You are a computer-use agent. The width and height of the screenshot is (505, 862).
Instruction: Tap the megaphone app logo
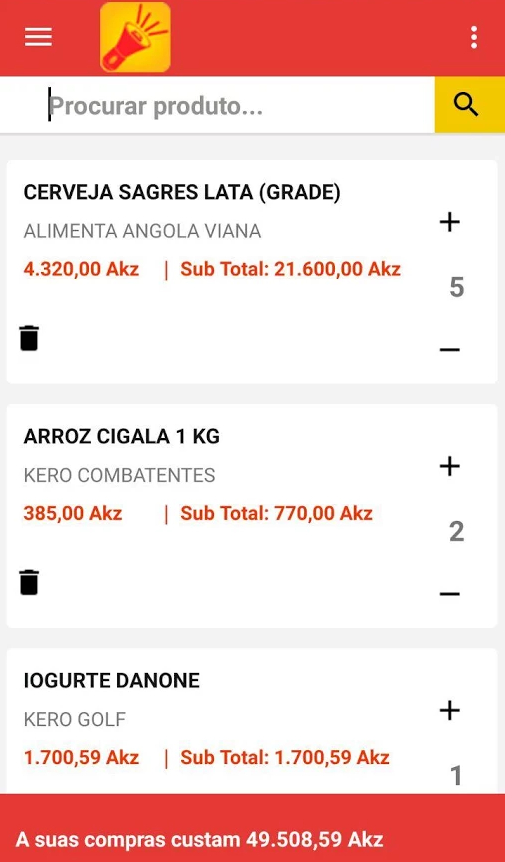(x=135, y=37)
